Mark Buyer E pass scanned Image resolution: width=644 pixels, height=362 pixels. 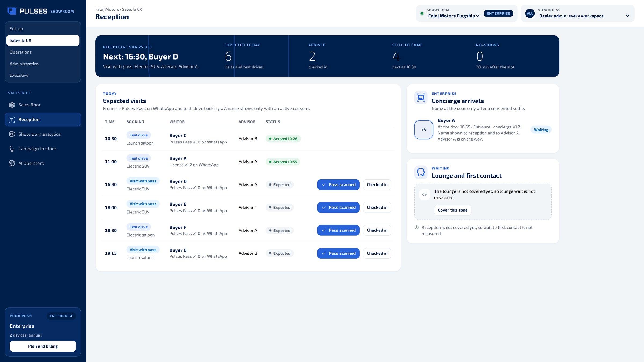click(338, 208)
